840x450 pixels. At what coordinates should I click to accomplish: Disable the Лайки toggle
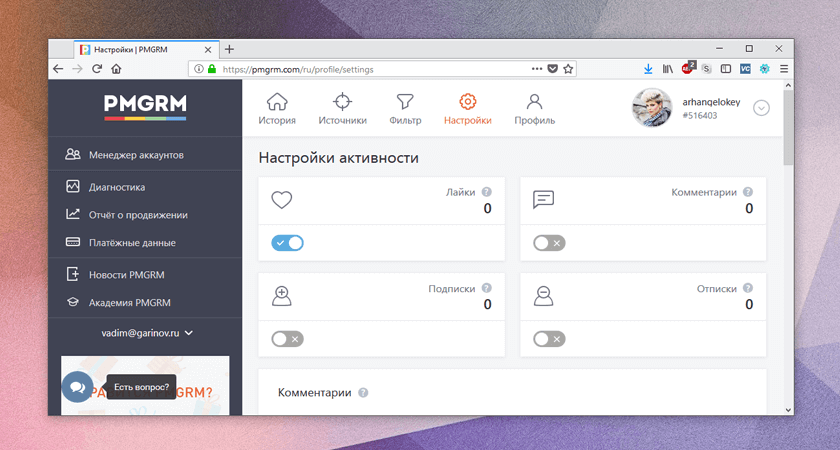(287, 243)
